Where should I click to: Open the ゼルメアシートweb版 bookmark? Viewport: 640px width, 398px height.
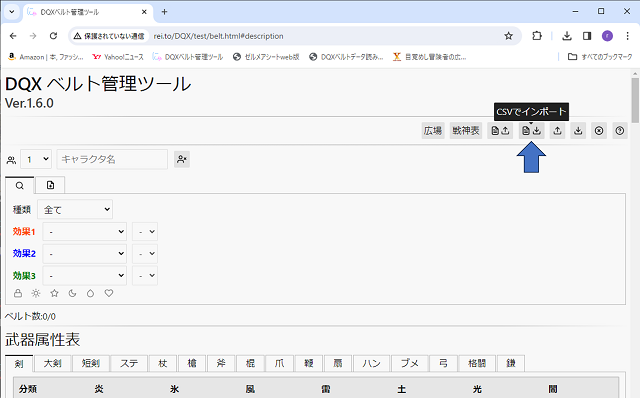[266, 57]
